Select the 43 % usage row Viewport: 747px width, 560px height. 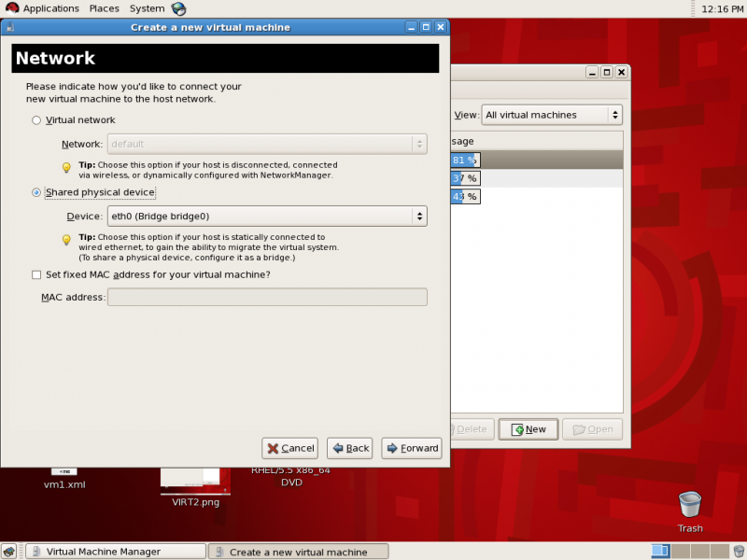pyautogui.click(x=536, y=196)
